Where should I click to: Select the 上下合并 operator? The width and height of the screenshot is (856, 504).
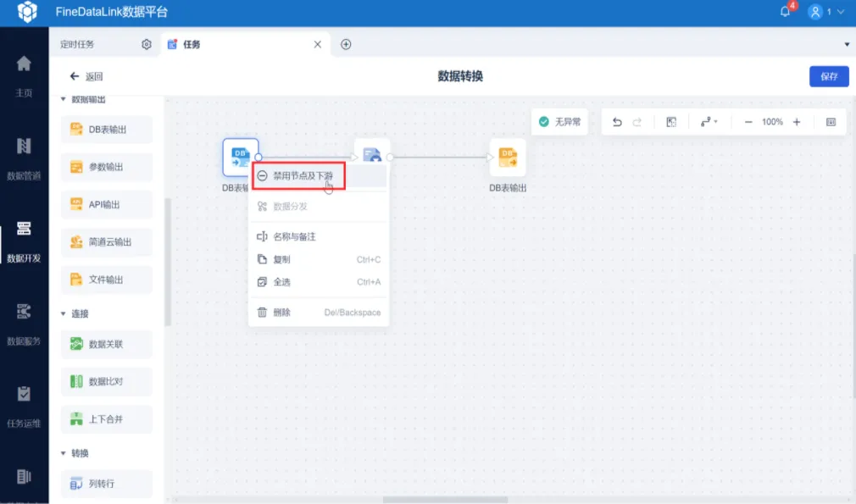107,419
